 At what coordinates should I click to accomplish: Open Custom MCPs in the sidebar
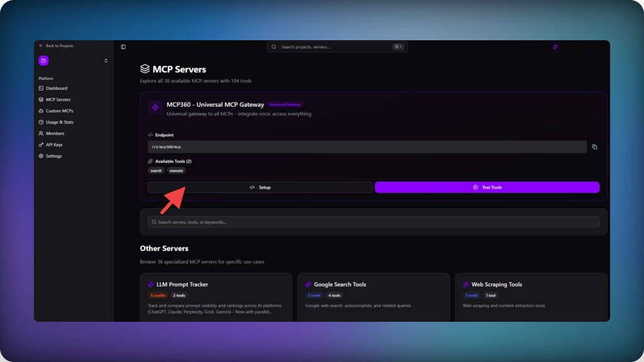point(56,111)
